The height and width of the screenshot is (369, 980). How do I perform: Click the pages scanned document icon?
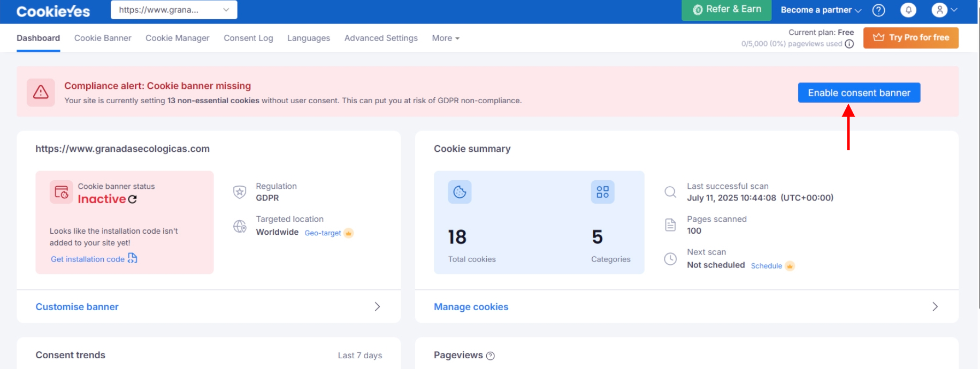pos(670,225)
